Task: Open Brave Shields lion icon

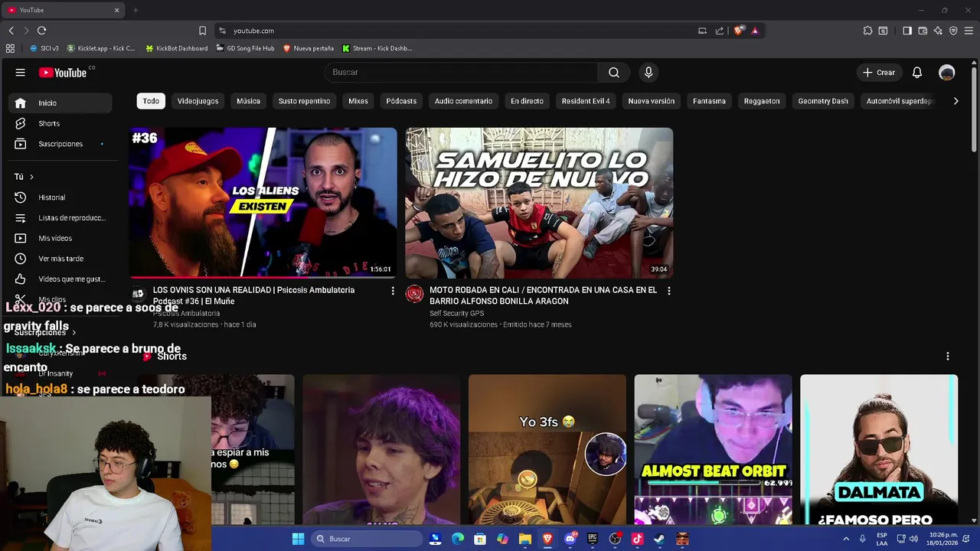Action: (x=738, y=31)
